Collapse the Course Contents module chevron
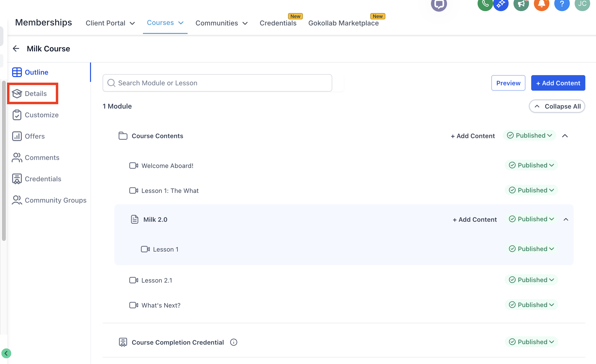This screenshot has width=596, height=364. (565, 136)
